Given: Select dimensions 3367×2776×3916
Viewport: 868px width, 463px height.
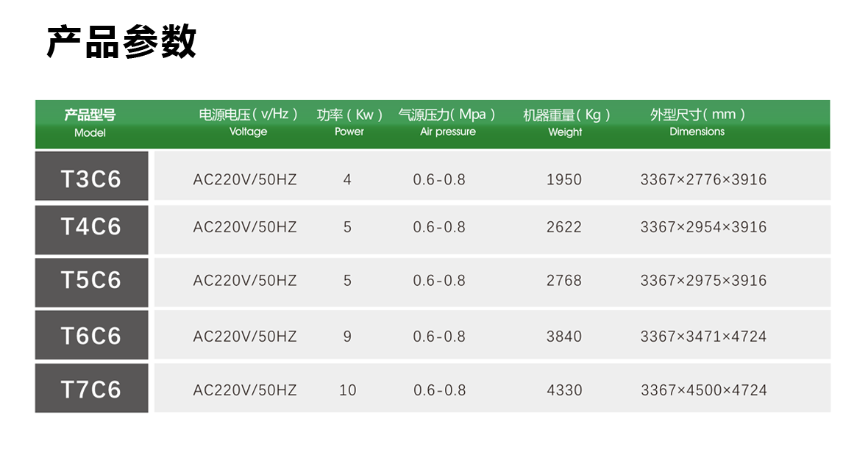Looking at the screenshot, I should [703, 180].
